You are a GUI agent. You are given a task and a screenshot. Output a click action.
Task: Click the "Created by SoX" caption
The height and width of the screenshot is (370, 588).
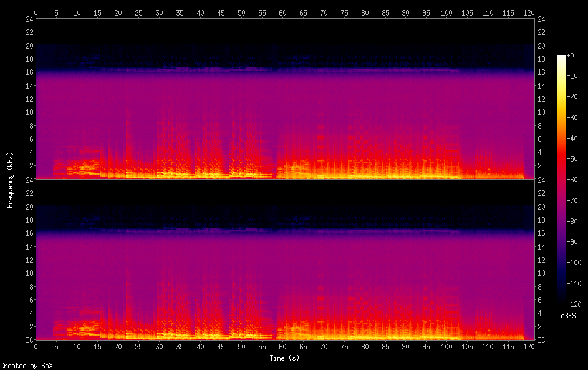tap(26, 366)
